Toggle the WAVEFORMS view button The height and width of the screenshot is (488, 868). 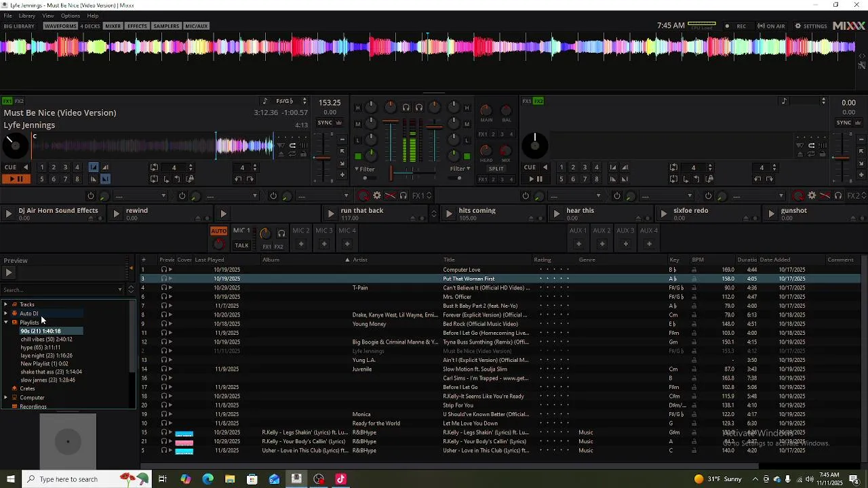click(60, 26)
